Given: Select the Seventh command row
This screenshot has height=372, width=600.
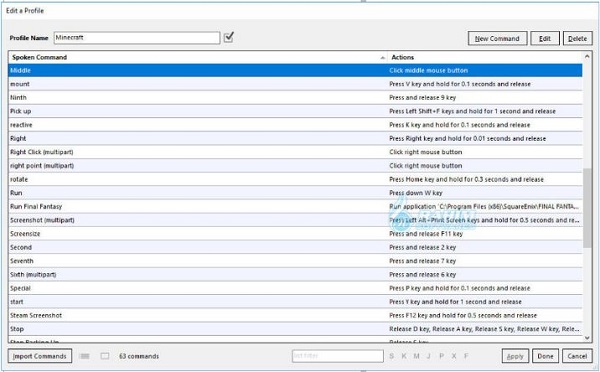Looking at the screenshot, I should pos(295,261).
